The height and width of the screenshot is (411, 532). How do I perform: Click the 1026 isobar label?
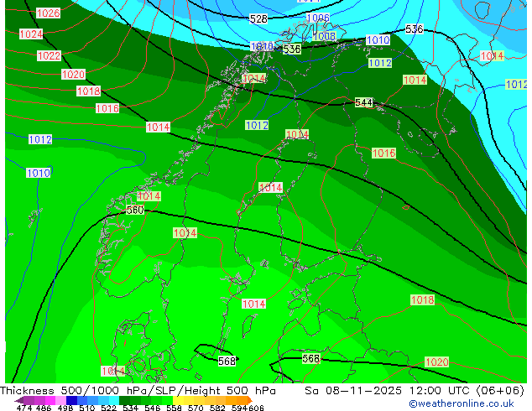pos(48,13)
